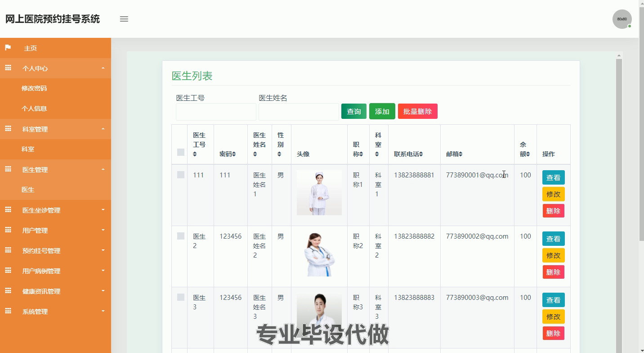Image resolution: width=644 pixels, height=353 pixels.
Task: Sort by 医生姓名 column arrows
Action: pos(255,154)
